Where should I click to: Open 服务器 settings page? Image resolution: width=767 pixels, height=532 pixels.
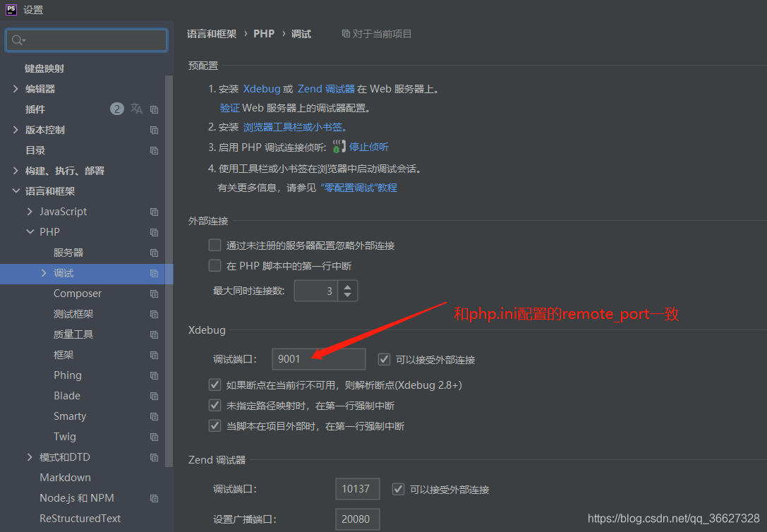click(68, 253)
